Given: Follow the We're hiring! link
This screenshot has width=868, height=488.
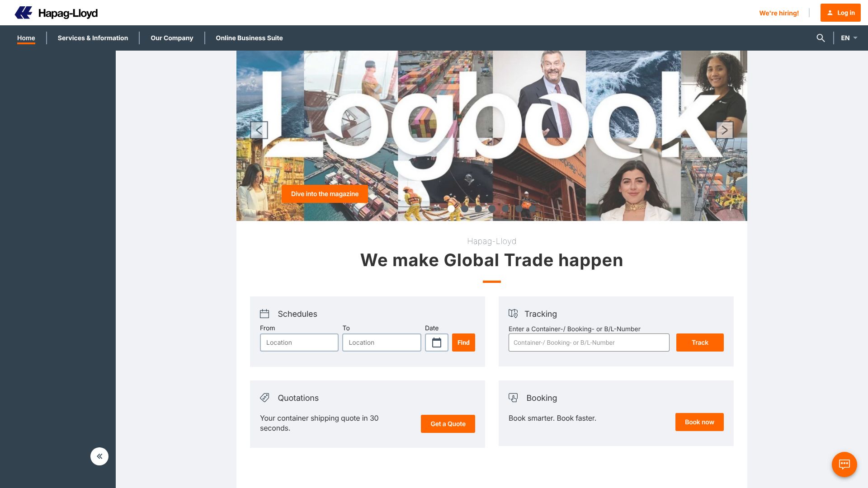Looking at the screenshot, I should click(779, 13).
